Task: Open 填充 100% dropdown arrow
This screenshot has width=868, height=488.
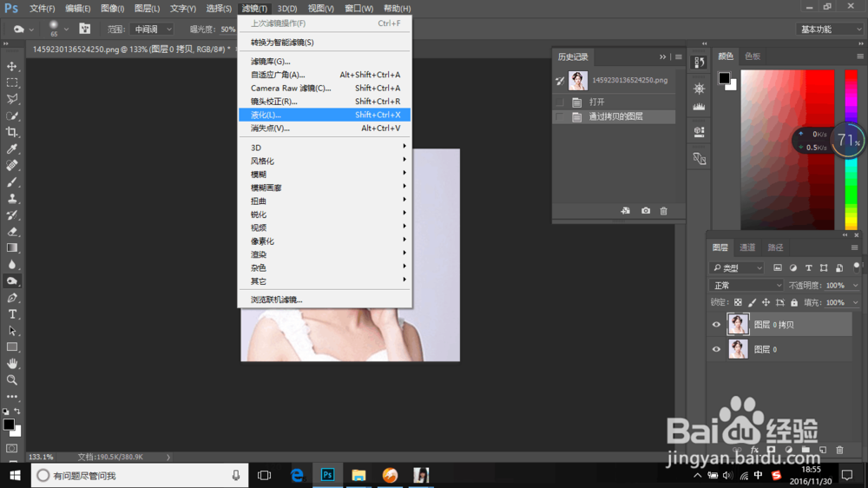Action: 856,302
